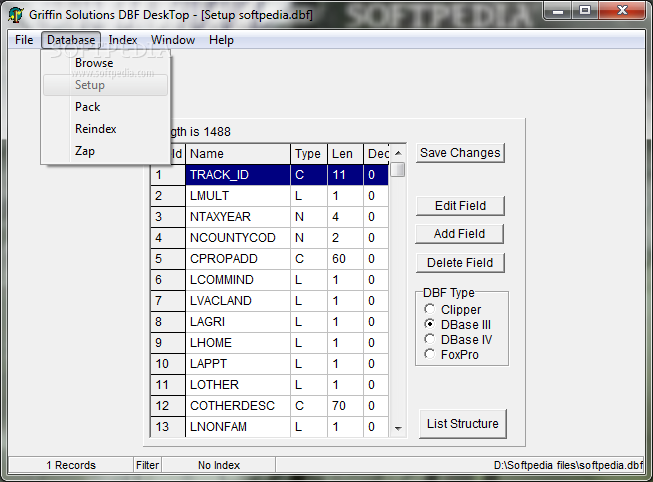Image resolution: width=653 pixels, height=482 pixels.
Task: Select the LMULT field name
Action: tap(238, 196)
